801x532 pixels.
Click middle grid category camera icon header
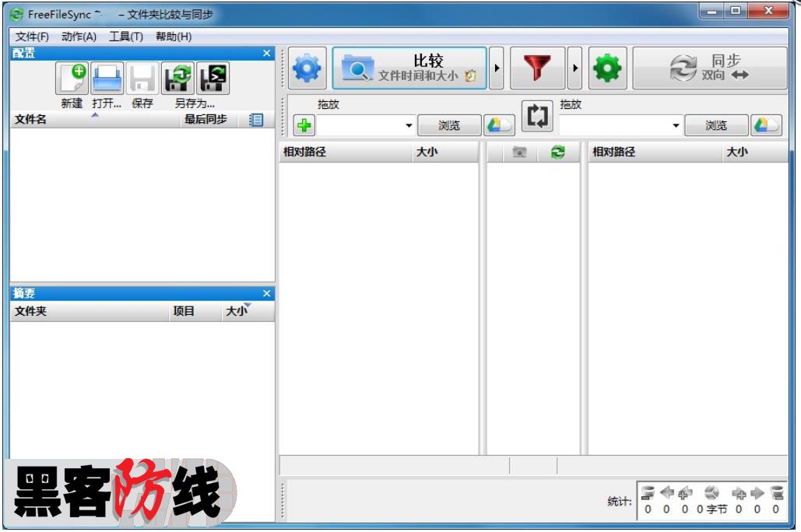pos(519,152)
